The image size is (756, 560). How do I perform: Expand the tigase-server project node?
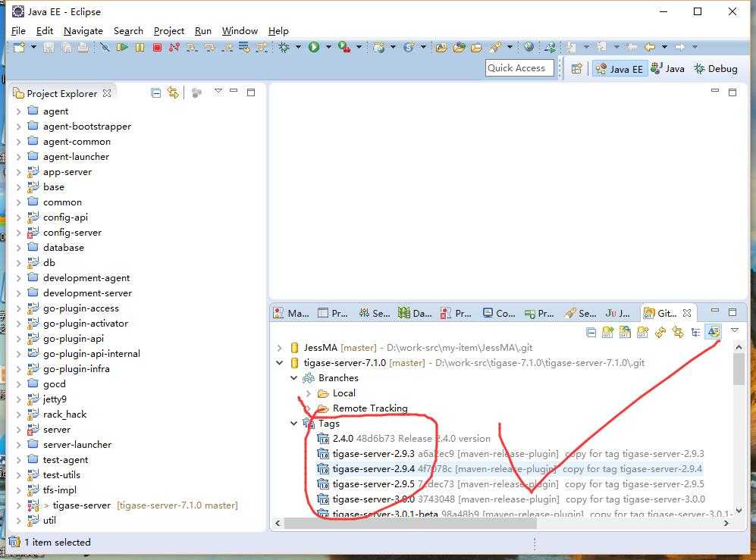[18, 505]
